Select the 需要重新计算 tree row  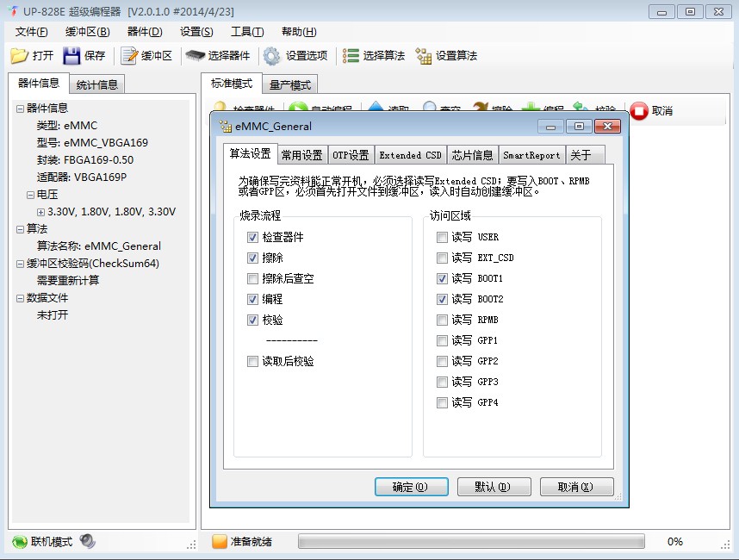pos(68,281)
